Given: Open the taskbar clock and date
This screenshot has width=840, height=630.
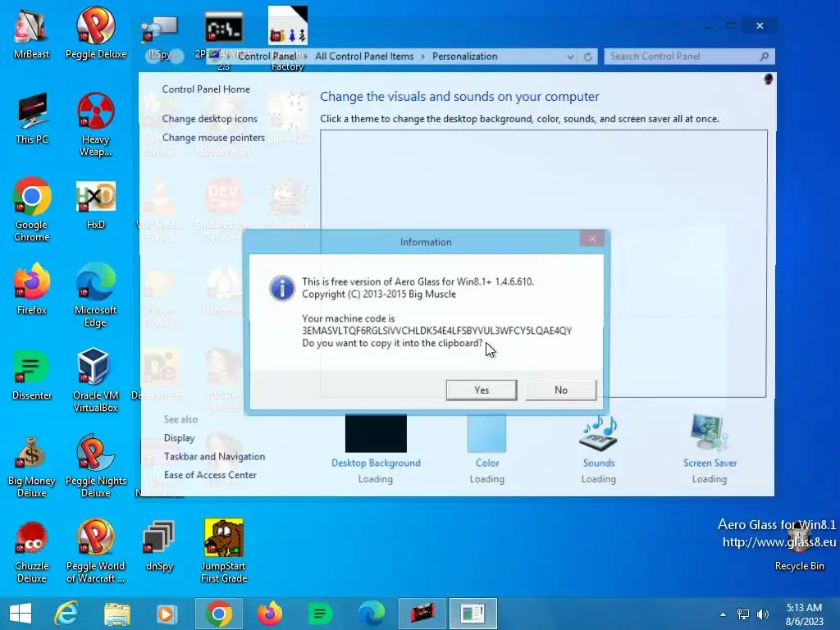Looking at the screenshot, I should click(804, 614).
